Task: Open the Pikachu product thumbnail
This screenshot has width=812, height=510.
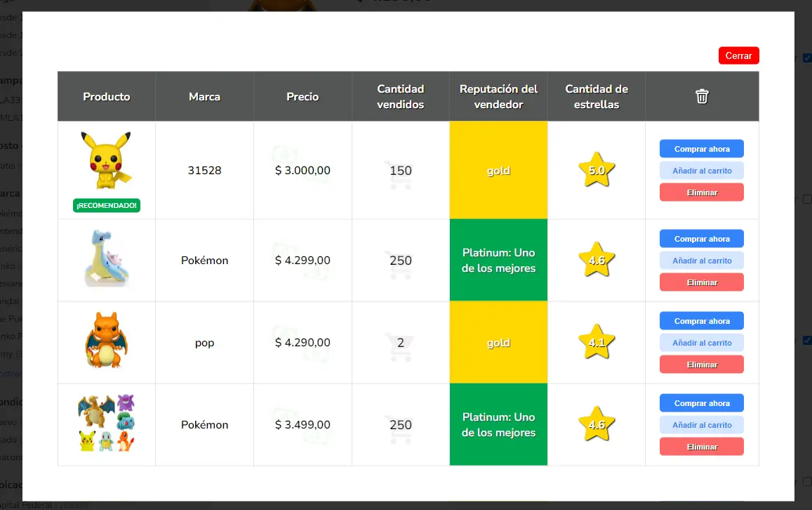Action: click(x=106, y=160)
